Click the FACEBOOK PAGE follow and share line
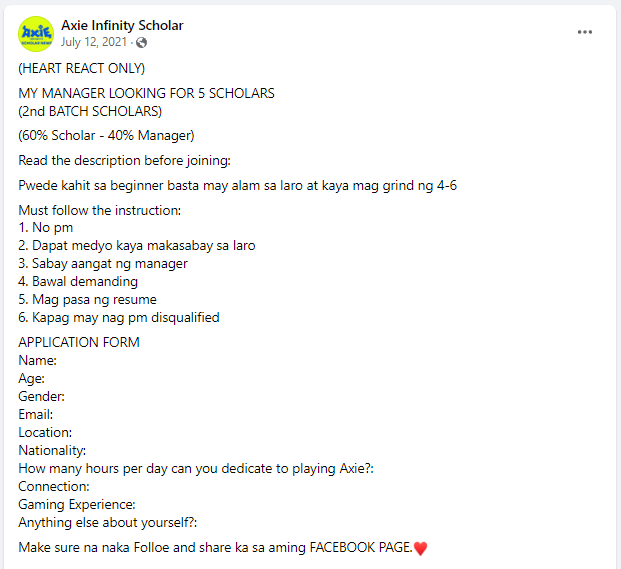621x569 pixels. pyautogui.click(x=223, y=548)
